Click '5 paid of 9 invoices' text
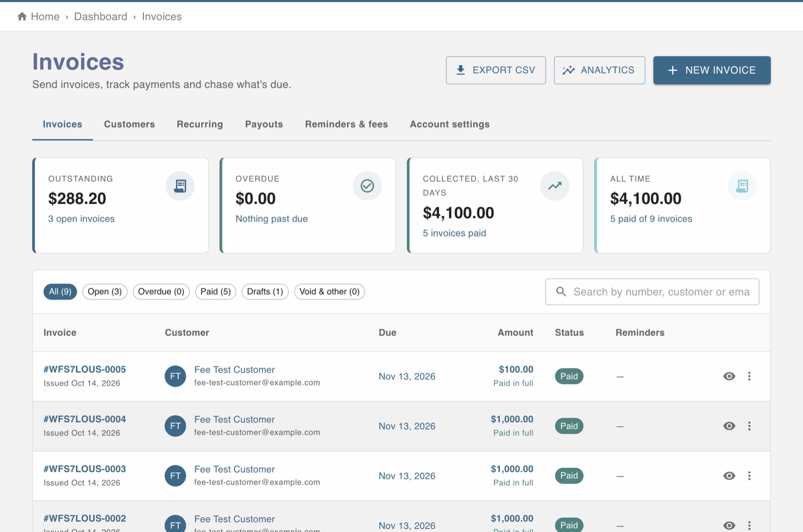 tap(651, 219)
